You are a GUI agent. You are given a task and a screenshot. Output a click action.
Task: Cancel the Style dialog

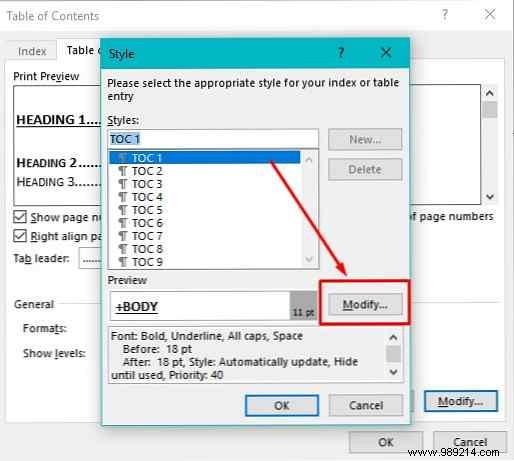coord(366,405)
